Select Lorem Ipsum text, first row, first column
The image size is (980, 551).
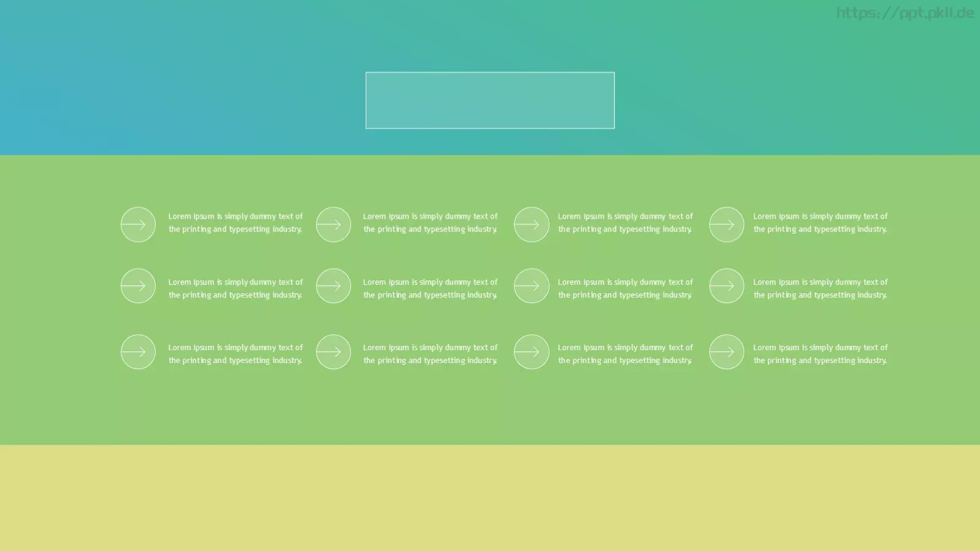(x=235, y=223)
